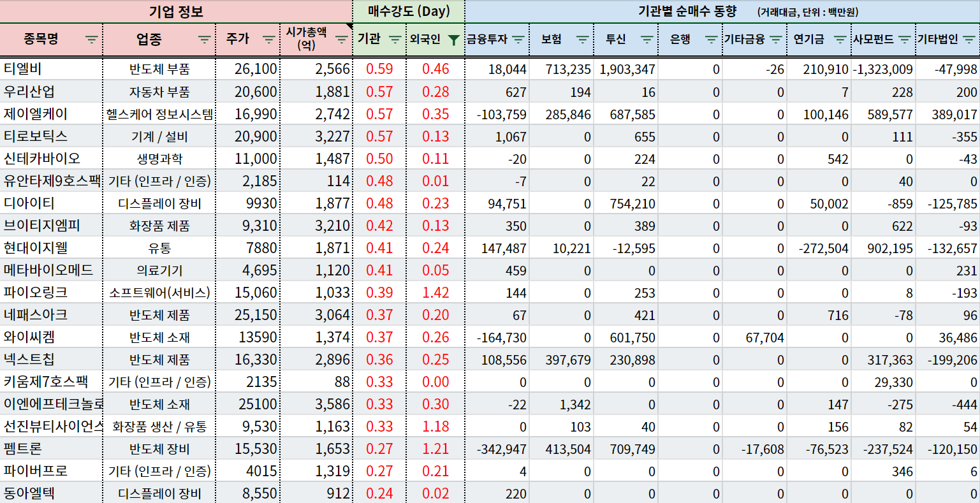The height and width of the screenshot is (503, 980).
Task: Select the 유안타제9호스팩 stock name cell
Action: pos(51,180)
